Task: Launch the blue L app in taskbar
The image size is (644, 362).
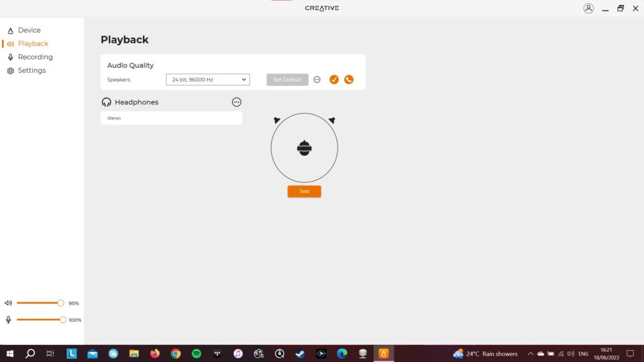Action: (x=72, y=353)
